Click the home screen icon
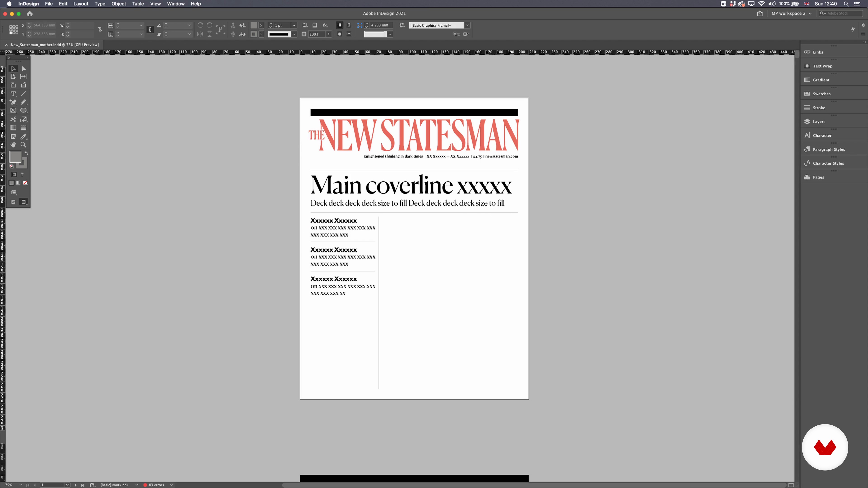This screenshot has width=868, height=488. pos(30,14)
